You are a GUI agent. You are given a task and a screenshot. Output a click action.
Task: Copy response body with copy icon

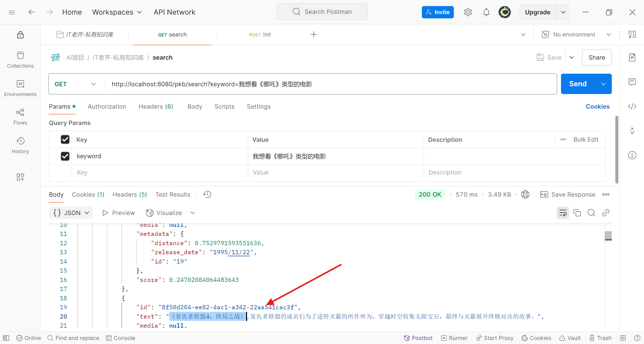(577, 213)
